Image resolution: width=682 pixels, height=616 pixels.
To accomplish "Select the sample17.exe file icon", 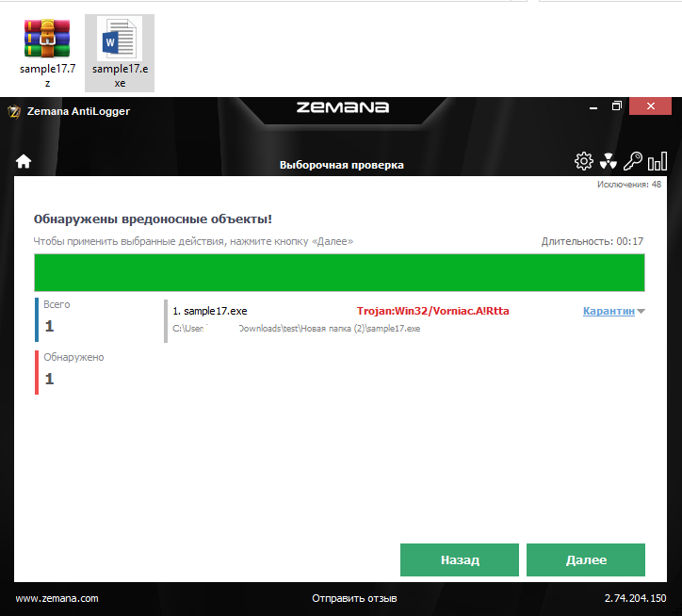I will [120, 52].
